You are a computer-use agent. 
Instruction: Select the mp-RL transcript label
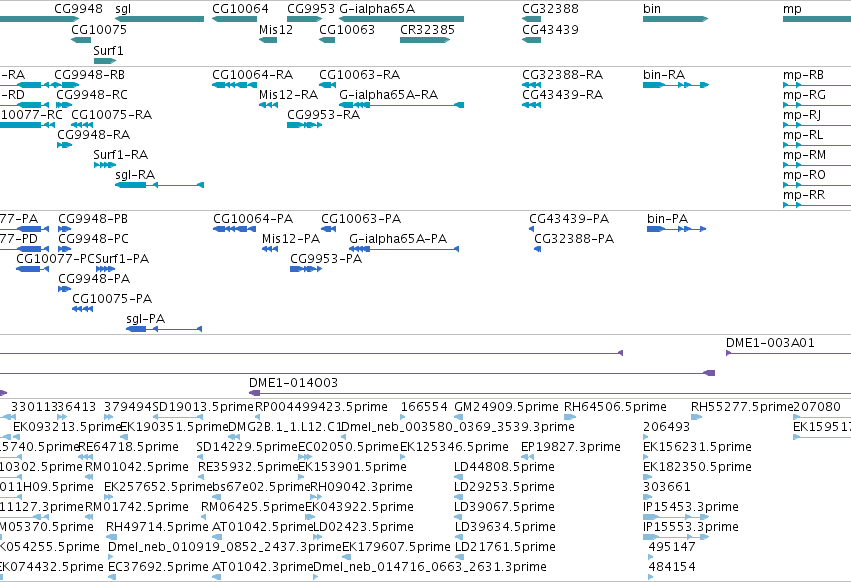(803, 135)
